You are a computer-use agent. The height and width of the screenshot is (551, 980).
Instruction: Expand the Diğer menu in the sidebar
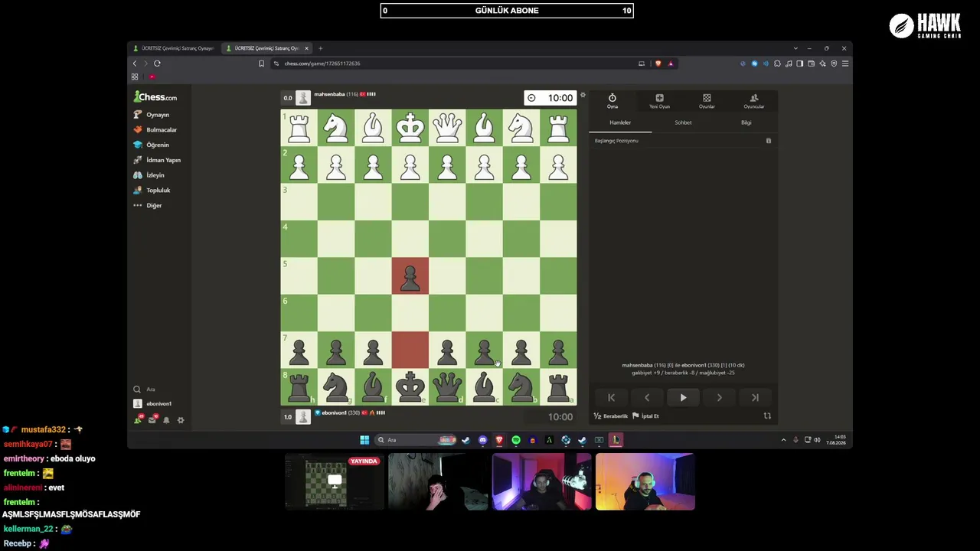148,205
